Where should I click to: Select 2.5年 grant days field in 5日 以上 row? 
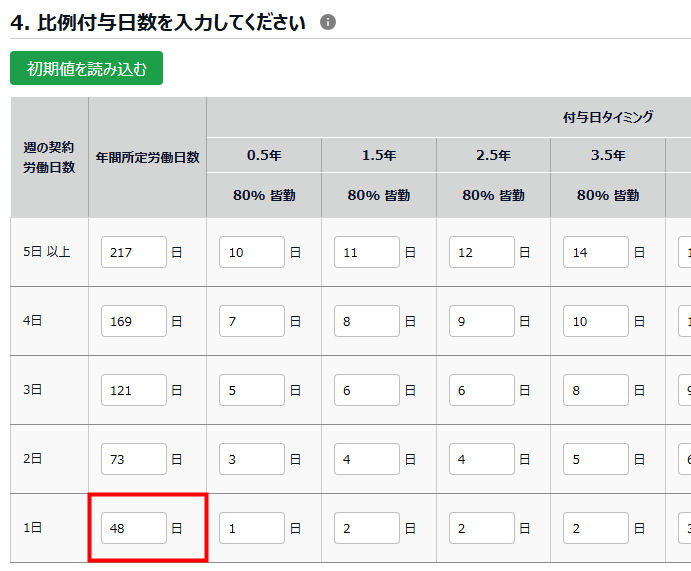pos(482,252)
